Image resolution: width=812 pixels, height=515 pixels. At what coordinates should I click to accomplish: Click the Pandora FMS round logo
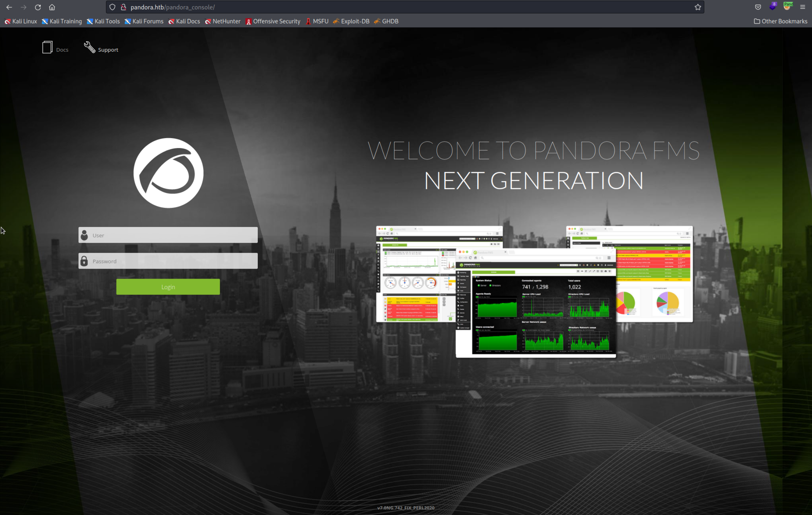coord(168,173)
